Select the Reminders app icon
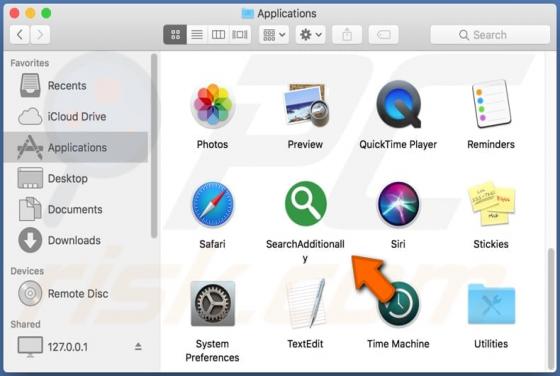This screenshot has height=376, width=560. 491,104
